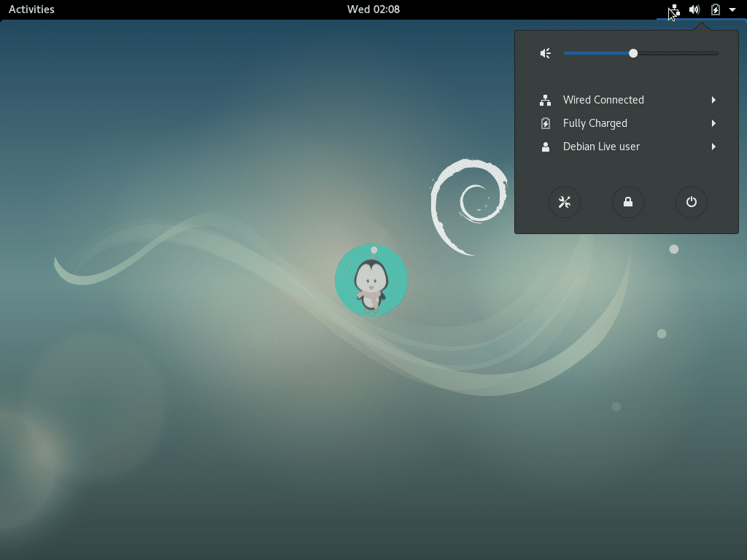Click the speaker icon in the top bar
The image size is (747, 560).
click(x=694, y=9)
